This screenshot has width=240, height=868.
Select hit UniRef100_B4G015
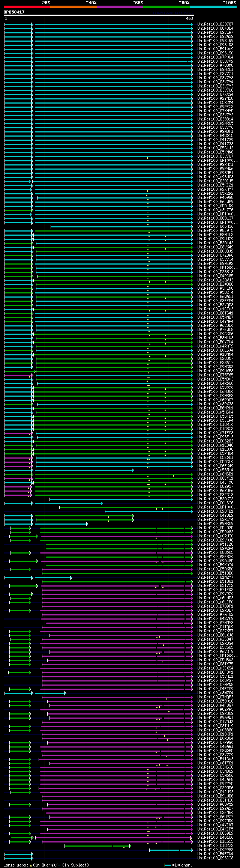pyautogui.click(x=215, y=135)
